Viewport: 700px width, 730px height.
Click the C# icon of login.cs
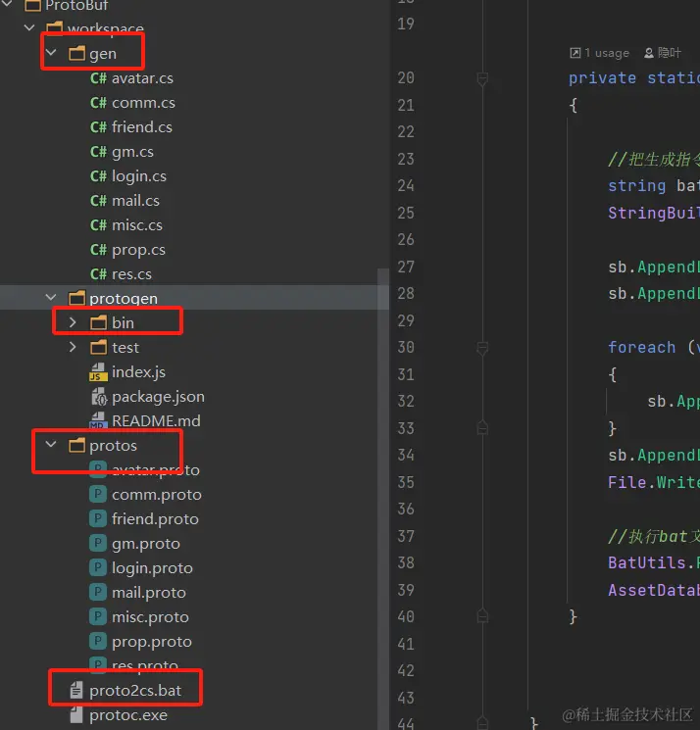tap(98, 176)
